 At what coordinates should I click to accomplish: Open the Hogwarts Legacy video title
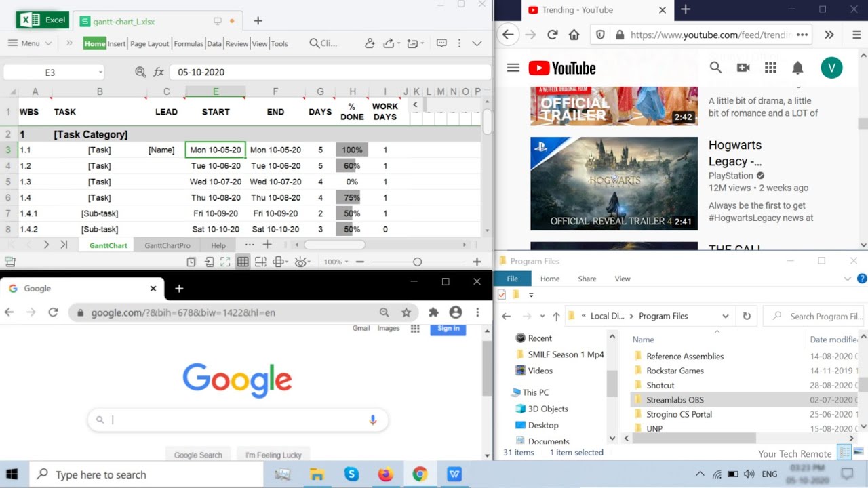pos(735,153)
